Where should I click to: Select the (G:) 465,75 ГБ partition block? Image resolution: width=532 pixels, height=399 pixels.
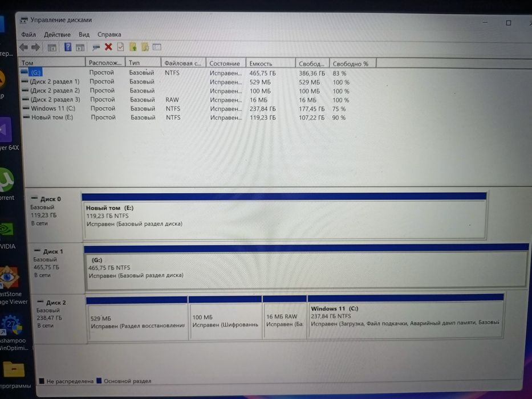click(306, 267)
